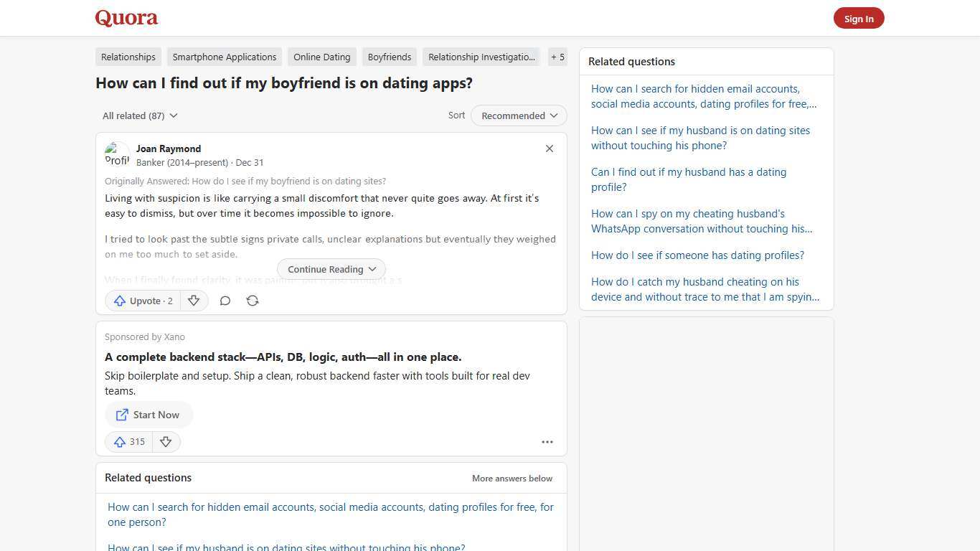Expand the answer with Continue Reading
980x551 pixels.
tap(331, 269)
